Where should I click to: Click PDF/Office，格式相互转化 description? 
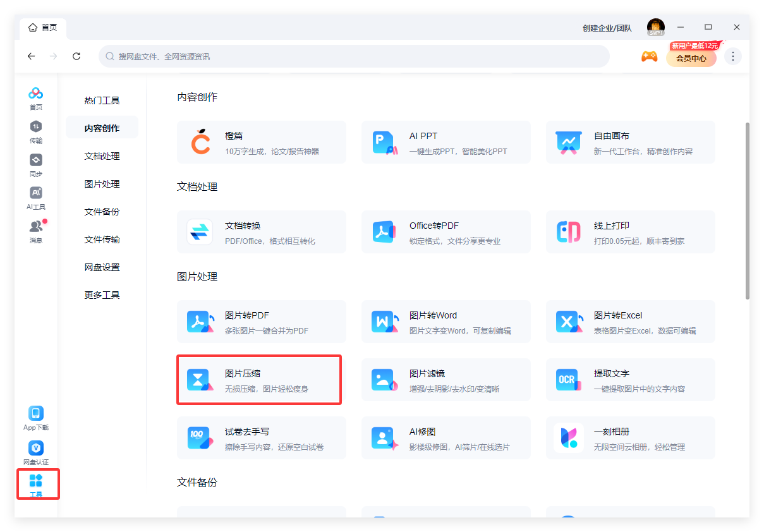tap(270, 241)
